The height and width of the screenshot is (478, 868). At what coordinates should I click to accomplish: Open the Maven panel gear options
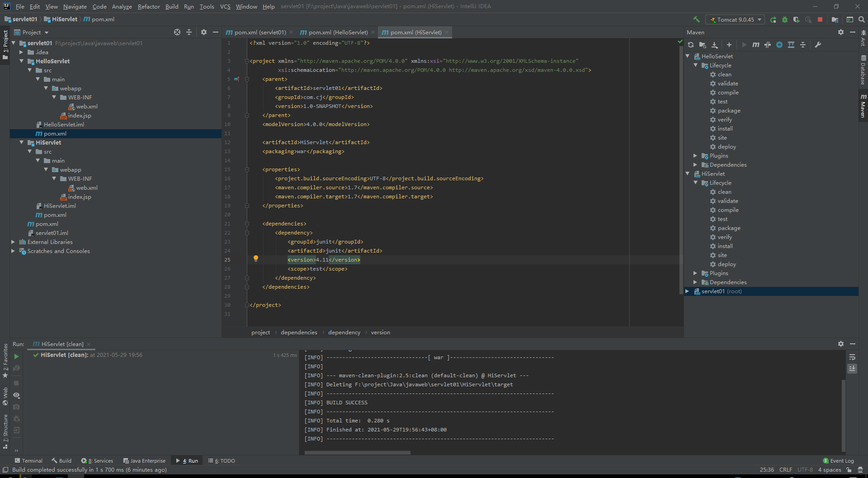pos(841,32)
